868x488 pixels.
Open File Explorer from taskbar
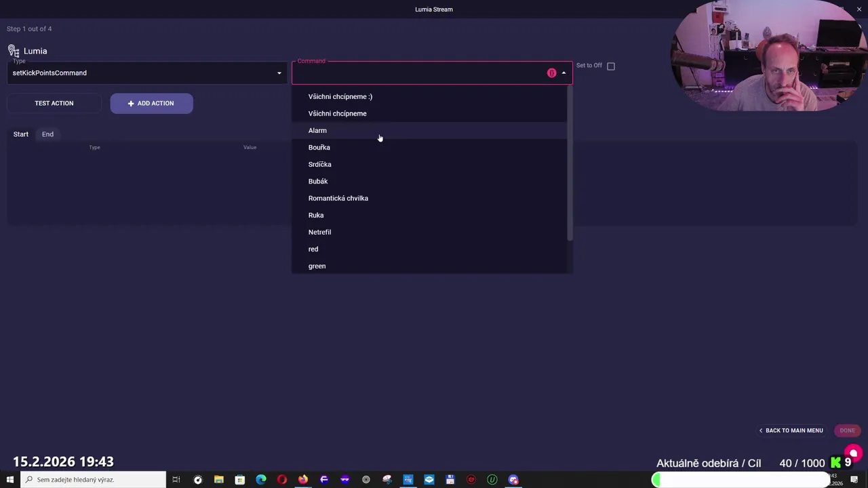point(219,480)
